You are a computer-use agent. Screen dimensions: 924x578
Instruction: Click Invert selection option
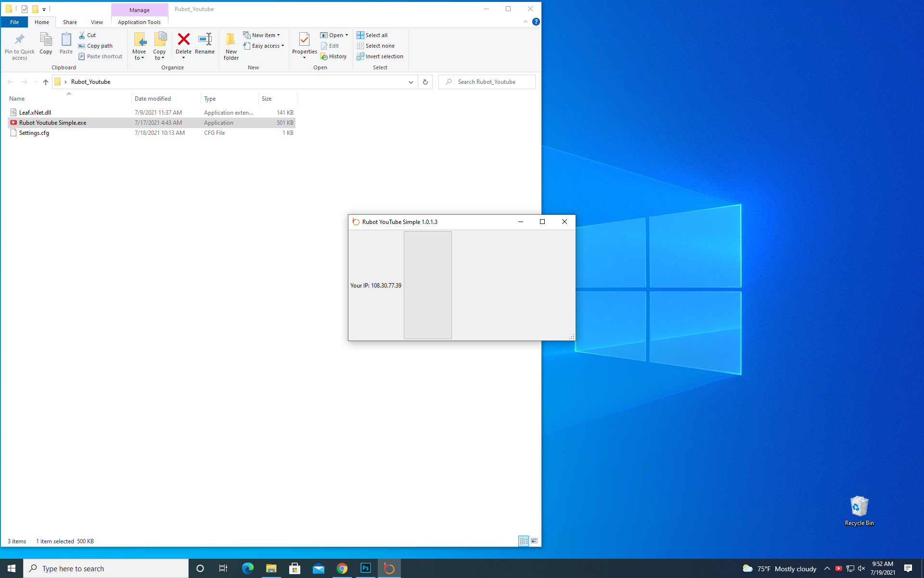click(x=380, y=56)
